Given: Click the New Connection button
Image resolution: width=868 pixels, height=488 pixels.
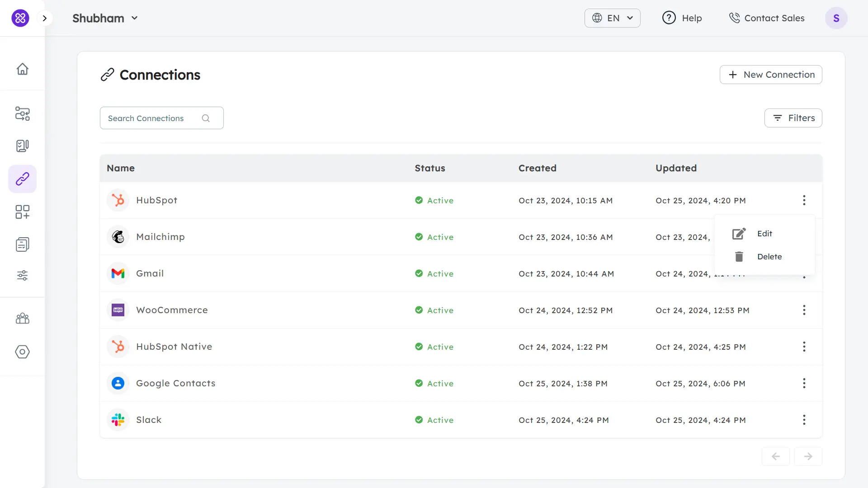Looking at the screenshot, I should [771, 75].
